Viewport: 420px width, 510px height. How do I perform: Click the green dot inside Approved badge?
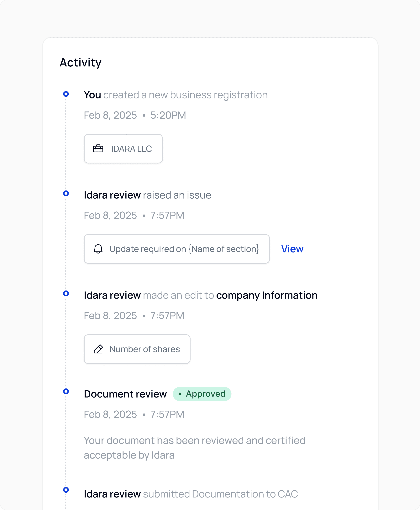coord(180,394)
